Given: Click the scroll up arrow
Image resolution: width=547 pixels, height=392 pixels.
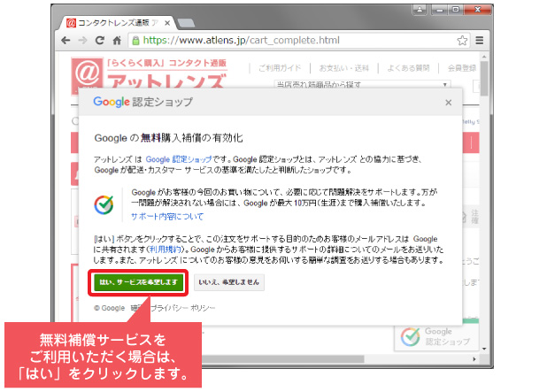Looking at the screenshot, I should [484, 57].
